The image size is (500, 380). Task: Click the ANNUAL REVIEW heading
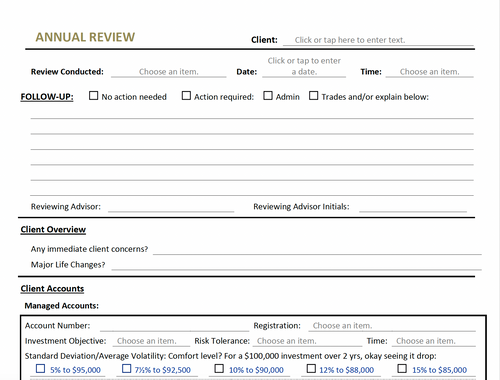[85, 37]
